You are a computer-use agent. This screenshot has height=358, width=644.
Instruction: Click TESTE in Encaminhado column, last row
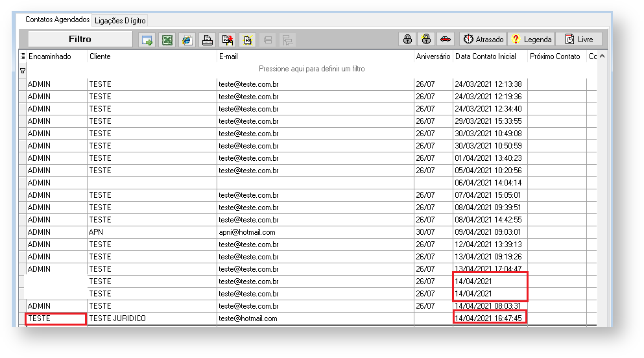coord(56,318)
